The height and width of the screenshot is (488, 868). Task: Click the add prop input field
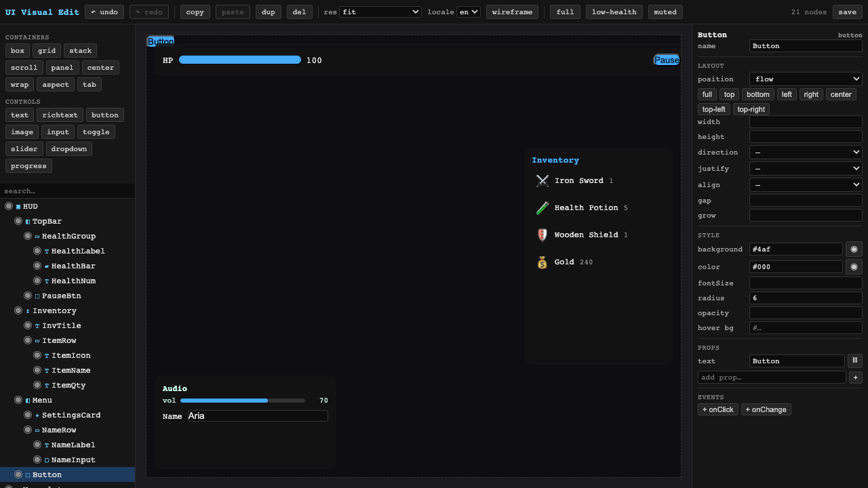pyautogui.click(x=772, y=378)
